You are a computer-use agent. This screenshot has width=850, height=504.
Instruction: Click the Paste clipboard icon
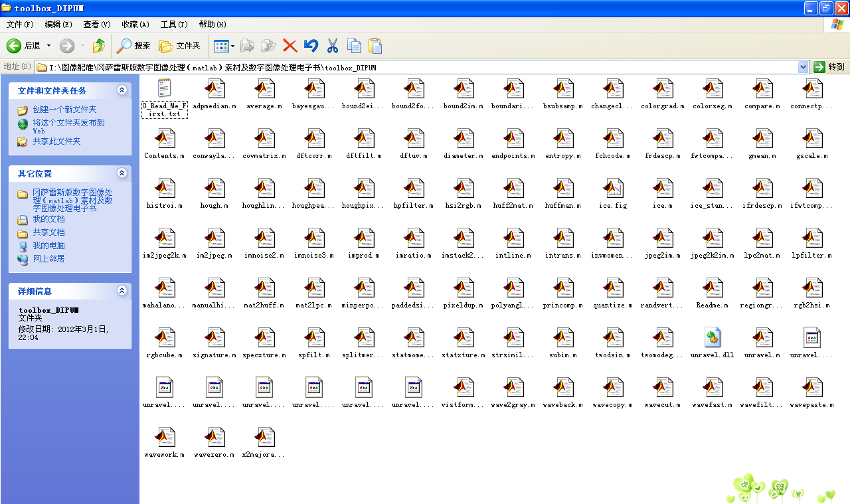tap(375, 46)
